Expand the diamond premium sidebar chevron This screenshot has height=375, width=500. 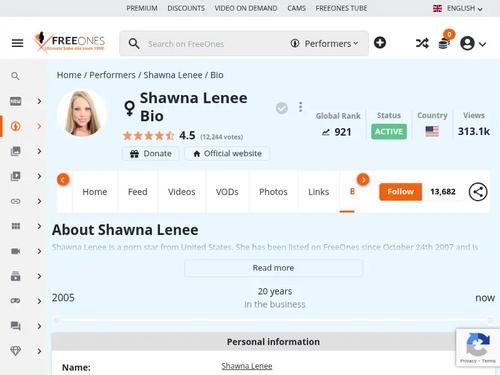pos(39,351)
